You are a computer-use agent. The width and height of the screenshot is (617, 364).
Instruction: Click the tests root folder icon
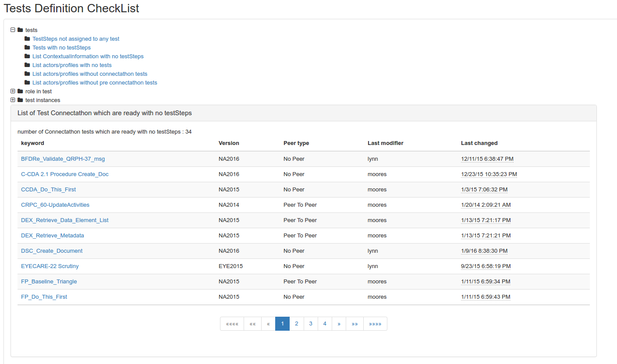(x=20, y=30)
